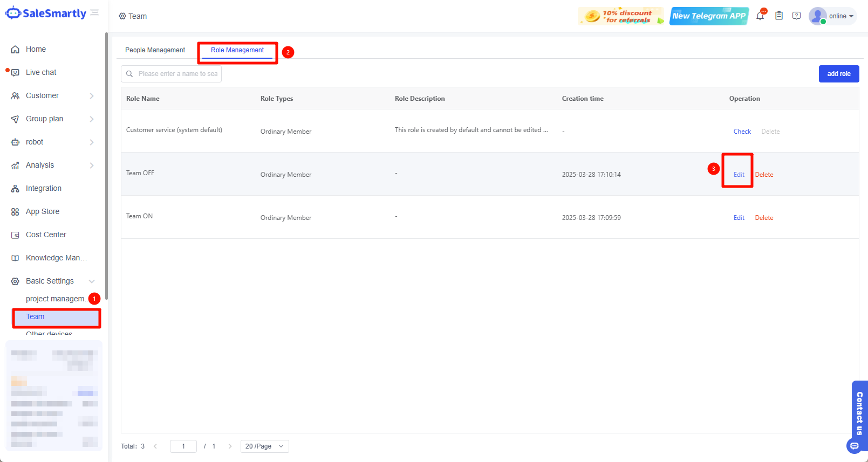Open Live chat from the sidebar
The image size is (868, 462).
41,72
